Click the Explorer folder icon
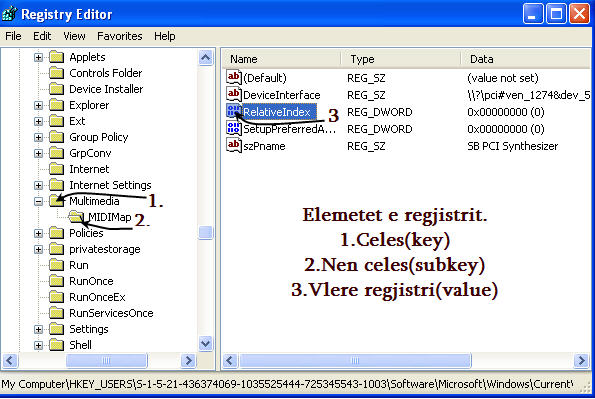This screenshot has width=595, height=399. click(57, 105)
